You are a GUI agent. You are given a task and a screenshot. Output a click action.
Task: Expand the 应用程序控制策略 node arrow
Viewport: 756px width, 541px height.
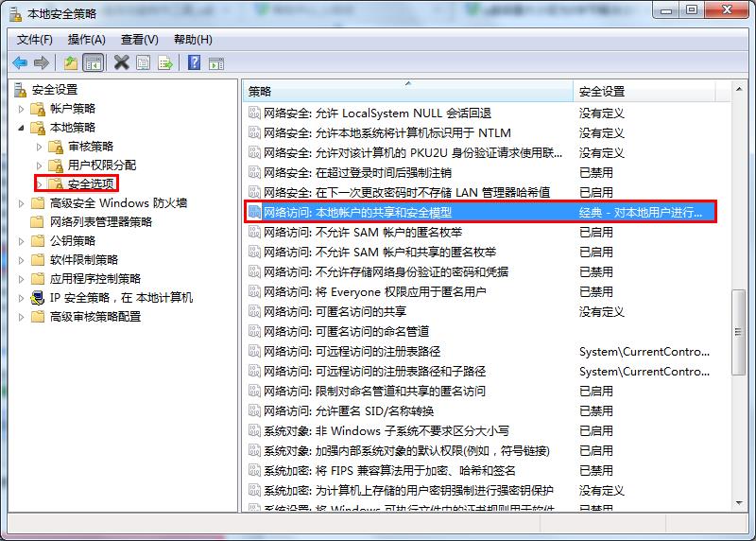21,279
